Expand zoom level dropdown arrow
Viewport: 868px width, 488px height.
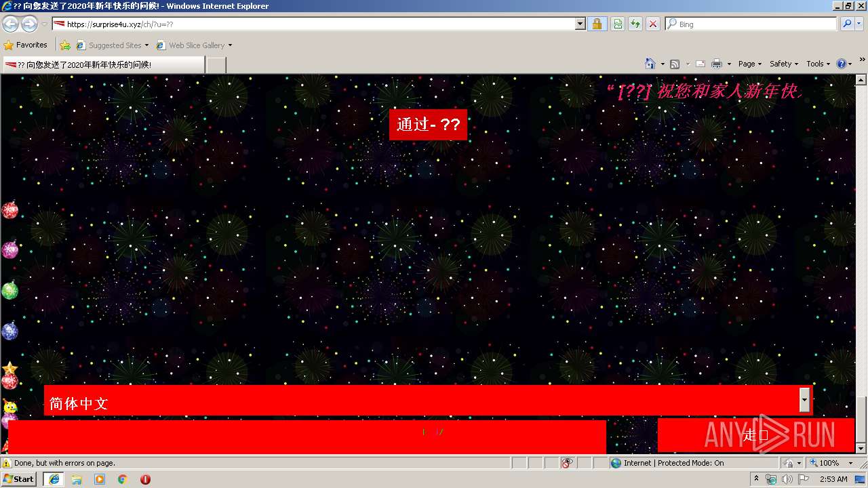click(850, 463)
